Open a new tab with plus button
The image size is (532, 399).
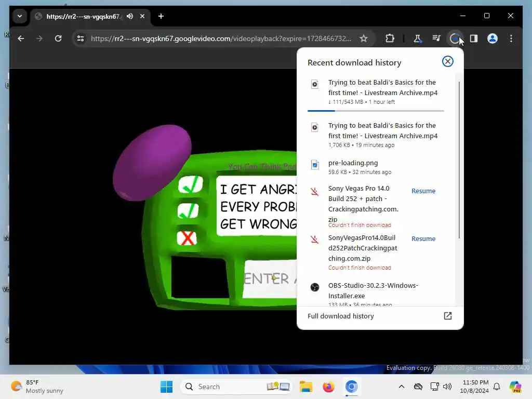[161, 16]
